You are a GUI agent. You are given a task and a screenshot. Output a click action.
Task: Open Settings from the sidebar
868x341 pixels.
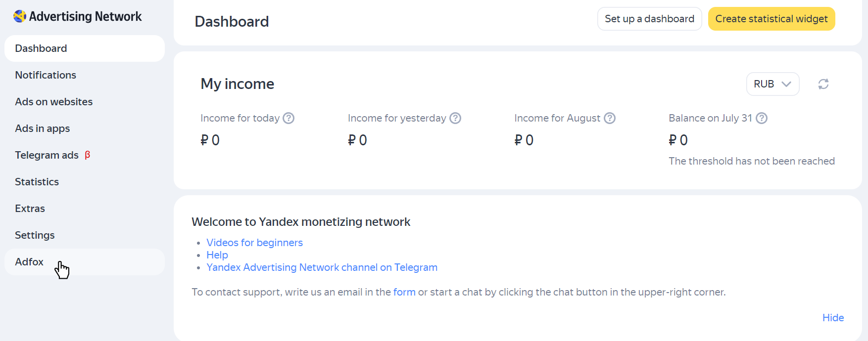(35, 235)
